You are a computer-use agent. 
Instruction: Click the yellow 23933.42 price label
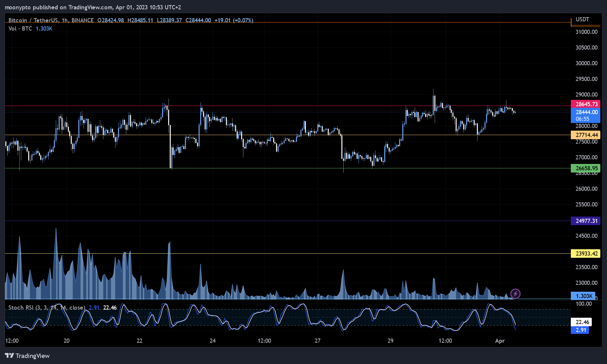coord(585,253)
